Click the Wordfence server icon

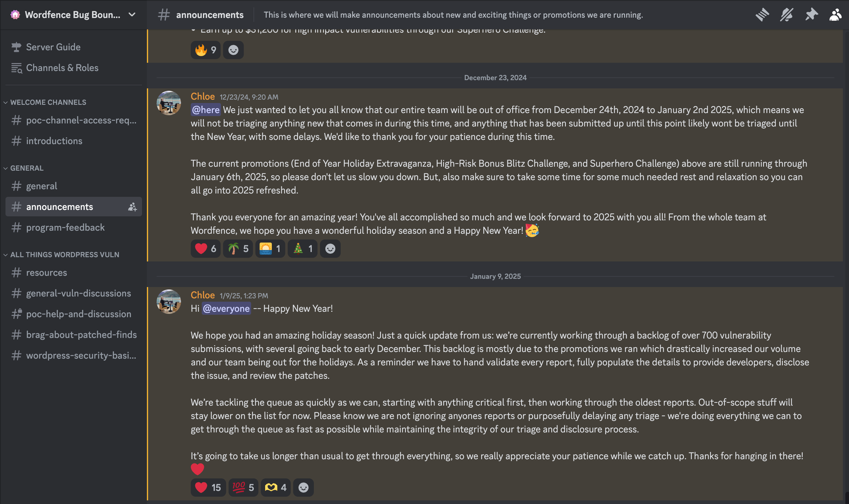[x=15, y=15]
